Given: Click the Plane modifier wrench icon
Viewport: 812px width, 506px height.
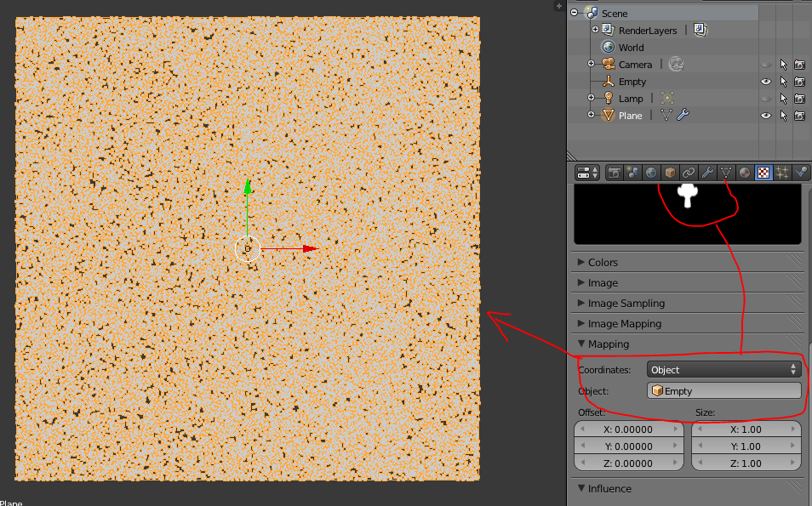Looking at the screenshot, I should point(683,114).
